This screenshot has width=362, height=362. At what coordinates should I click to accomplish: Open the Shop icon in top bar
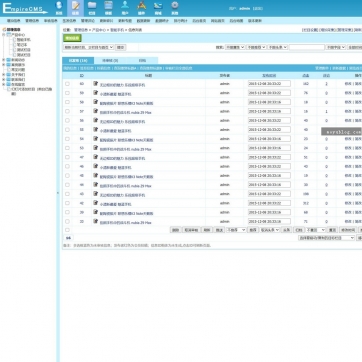click(x=158, y=8)
